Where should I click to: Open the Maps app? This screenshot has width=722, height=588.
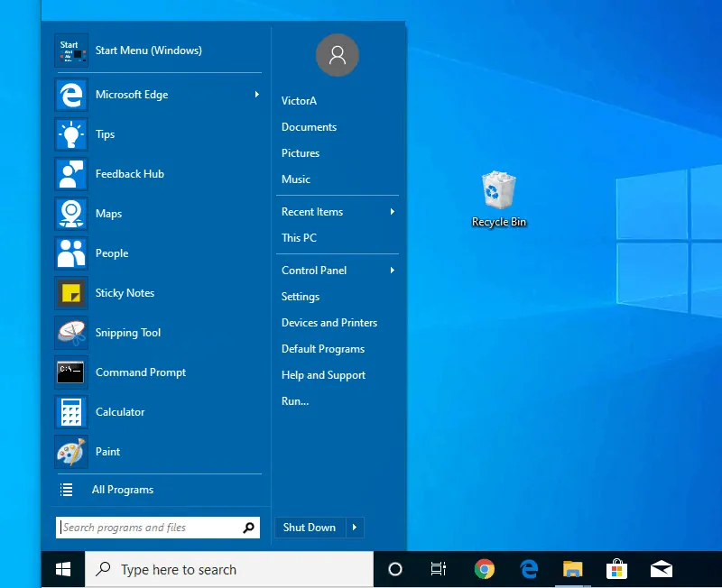point(108,214)
